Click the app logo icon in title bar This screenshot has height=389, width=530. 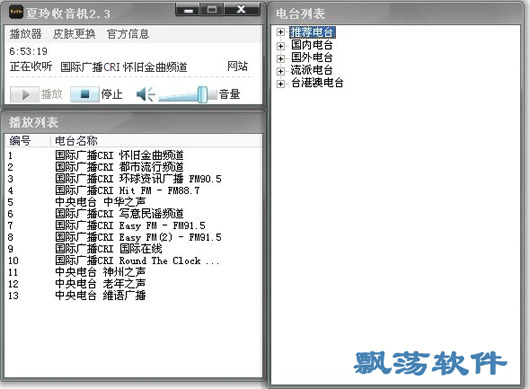pyautogui.click(x=16, y=12)
